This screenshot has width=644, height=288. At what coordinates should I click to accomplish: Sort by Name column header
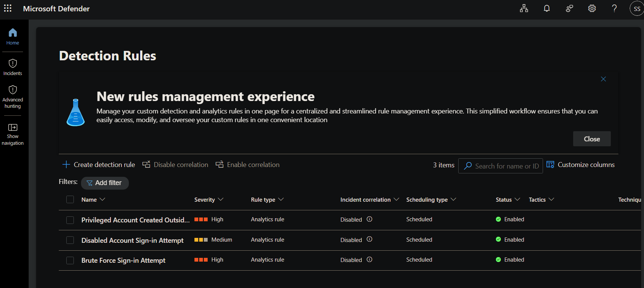(x=93, y=199)
